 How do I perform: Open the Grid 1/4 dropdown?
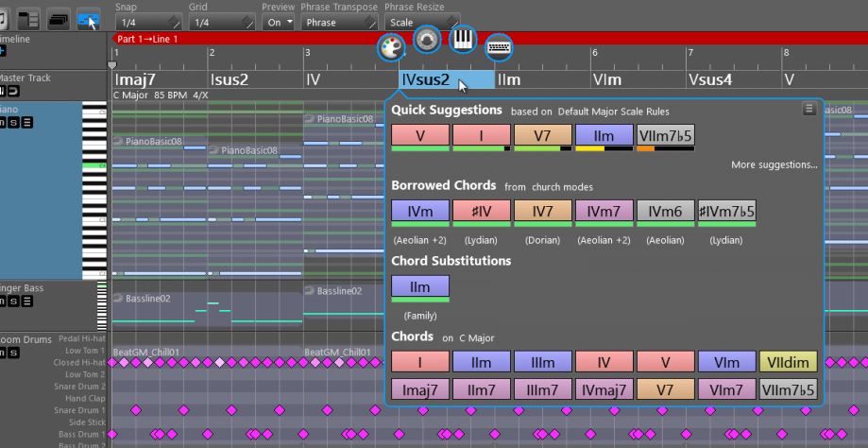click(x=222, y=22)
